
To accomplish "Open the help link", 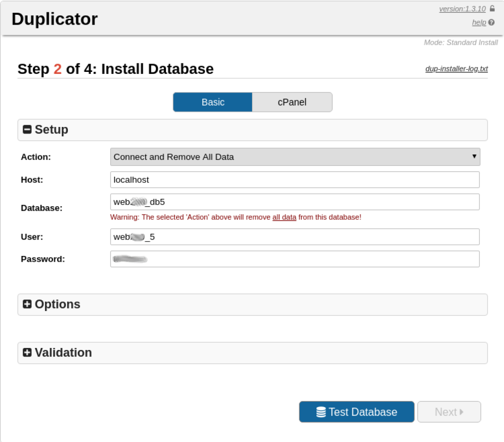I will tap(479, 23).
